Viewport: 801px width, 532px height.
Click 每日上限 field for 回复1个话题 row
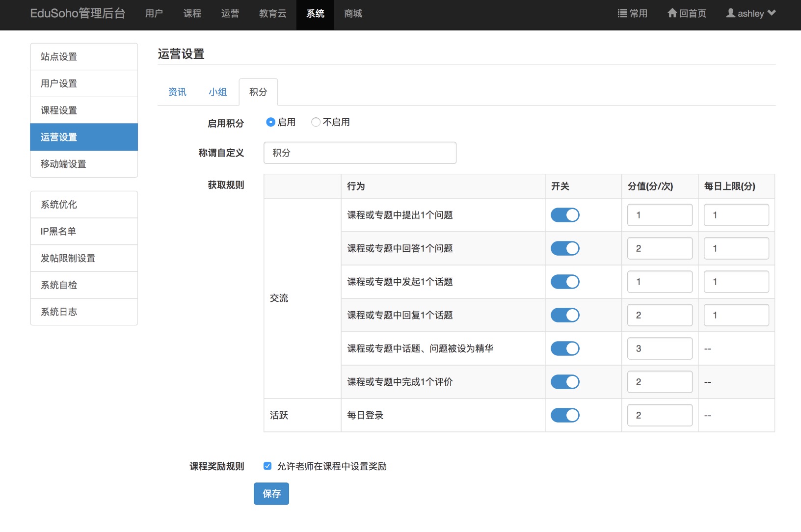736,315
